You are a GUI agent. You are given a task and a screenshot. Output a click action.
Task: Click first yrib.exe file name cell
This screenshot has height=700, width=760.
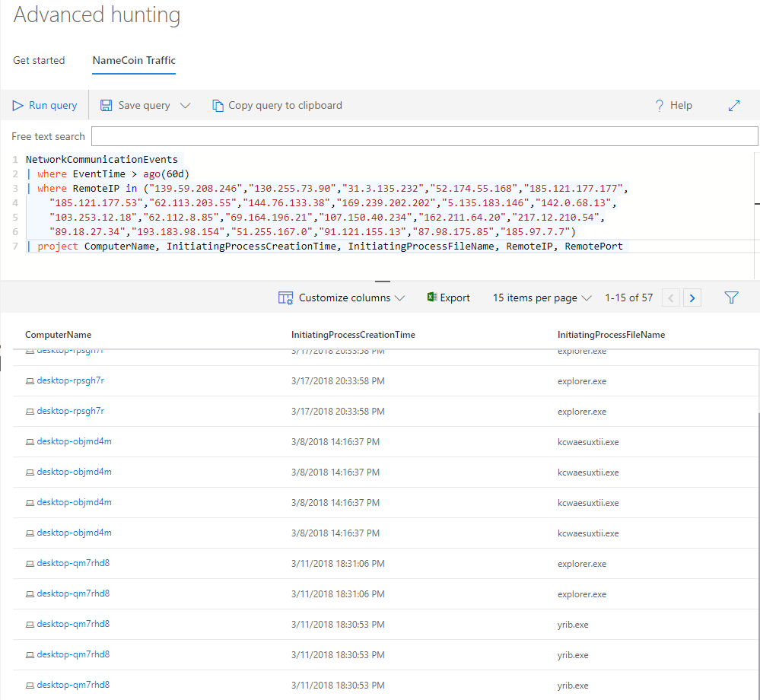pyautogui.click(x=573, y=625)
